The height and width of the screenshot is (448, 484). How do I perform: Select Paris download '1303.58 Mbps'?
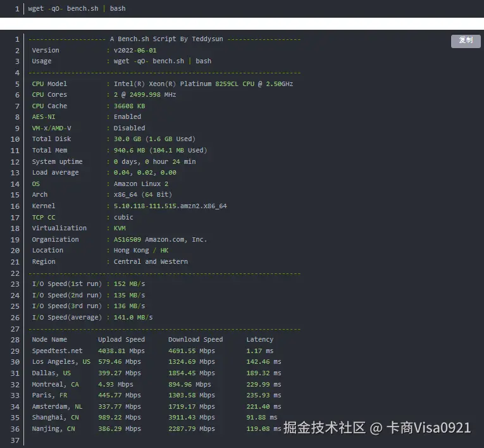192,395
